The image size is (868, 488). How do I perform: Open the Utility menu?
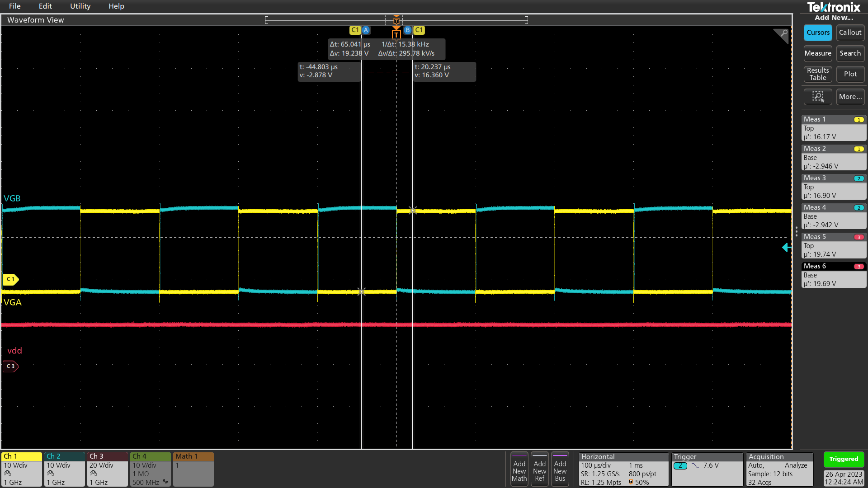pos(80,6)
